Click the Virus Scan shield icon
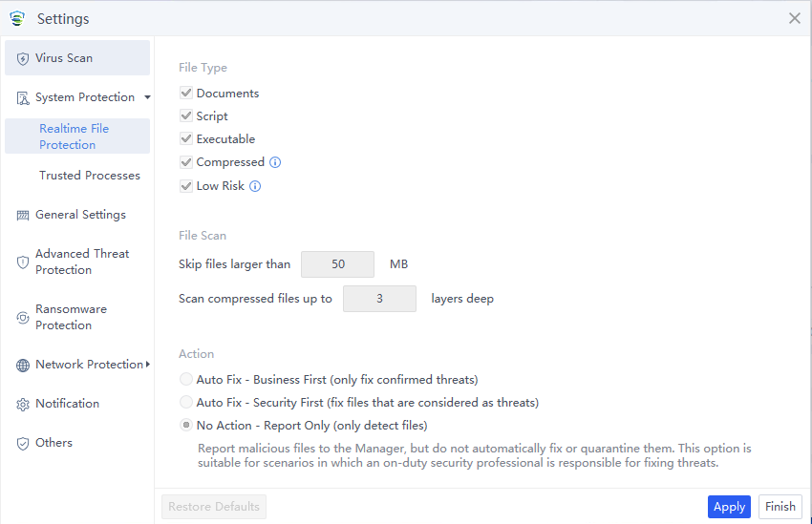 23,58
